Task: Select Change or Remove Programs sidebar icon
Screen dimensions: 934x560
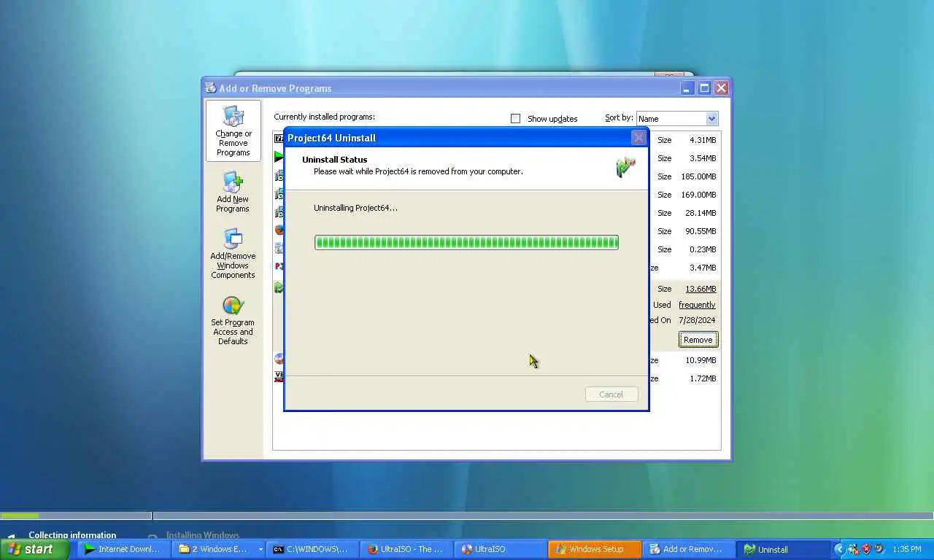Action: pos(233,131)
